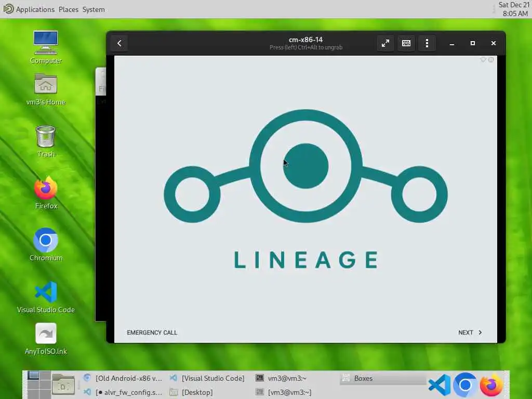This screenshot has height=399, width=532.
Task: Open vm3's Home folder icon
Action: (x=46, y=89)
